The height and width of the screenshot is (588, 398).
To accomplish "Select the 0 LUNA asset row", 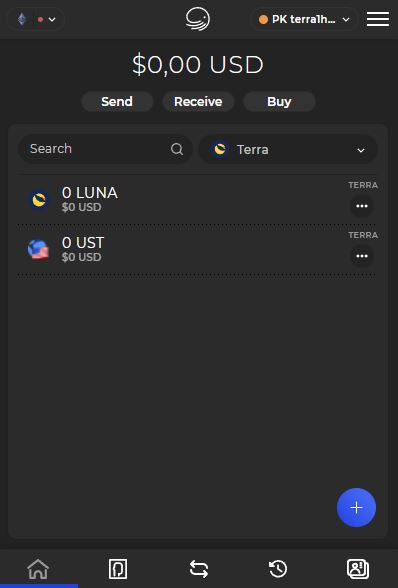I will pos(197,200).
